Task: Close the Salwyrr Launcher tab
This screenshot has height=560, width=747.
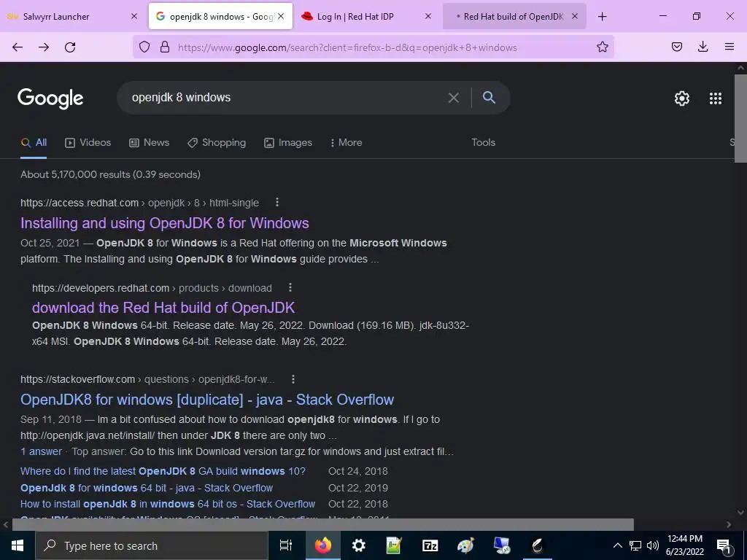Action: tap(134, 16)
